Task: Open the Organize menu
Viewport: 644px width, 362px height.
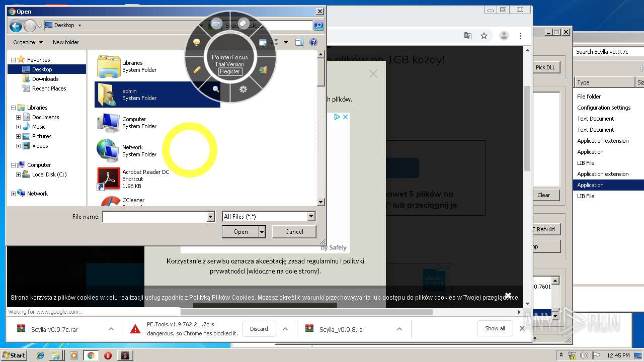Action: coord(28,42)
